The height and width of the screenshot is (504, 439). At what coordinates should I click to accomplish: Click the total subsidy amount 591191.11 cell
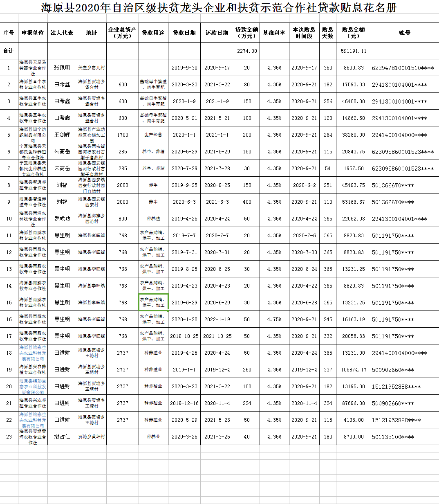354,51
